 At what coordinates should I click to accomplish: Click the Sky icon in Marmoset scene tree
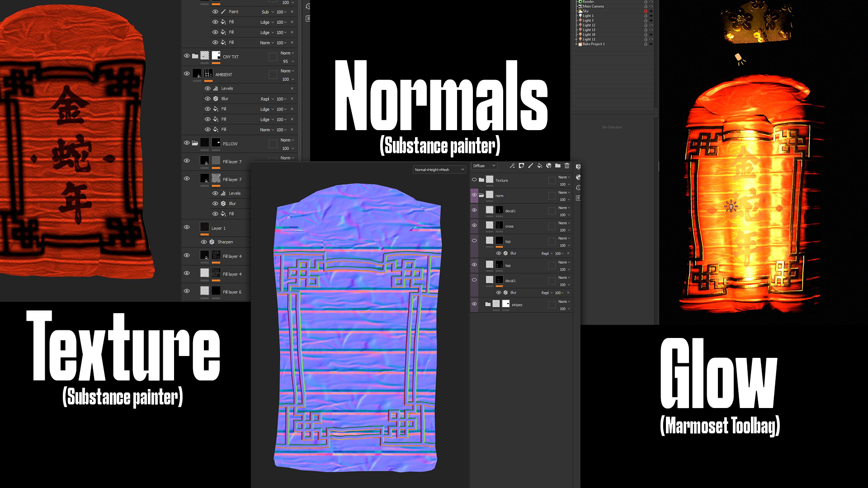[580, 11]
